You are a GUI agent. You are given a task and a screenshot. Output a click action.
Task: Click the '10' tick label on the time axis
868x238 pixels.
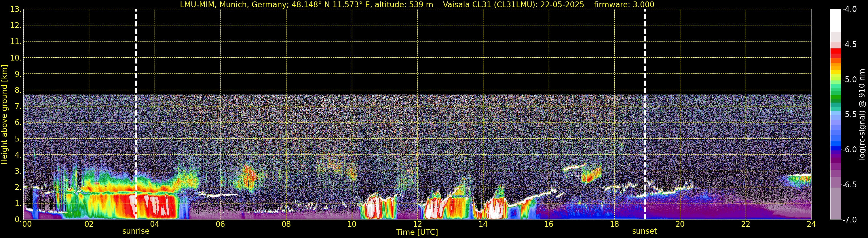[352, 224]
